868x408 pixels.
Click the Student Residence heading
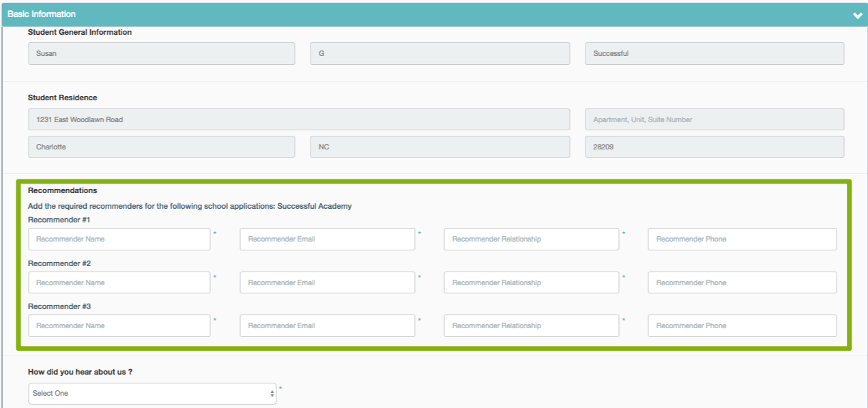tap(63, 98)
